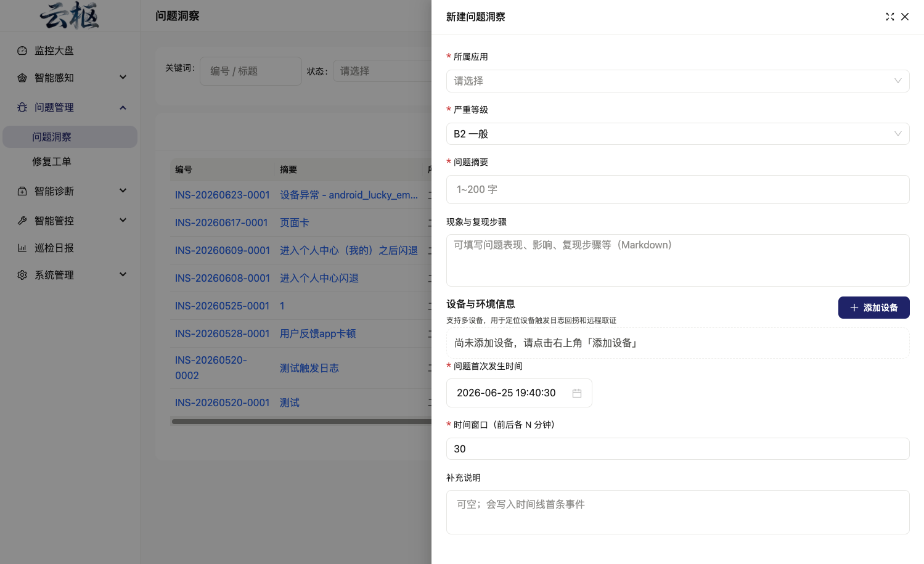Focus the 问题摘要 input field
This screenshot has height=564, width=924.
677,189
